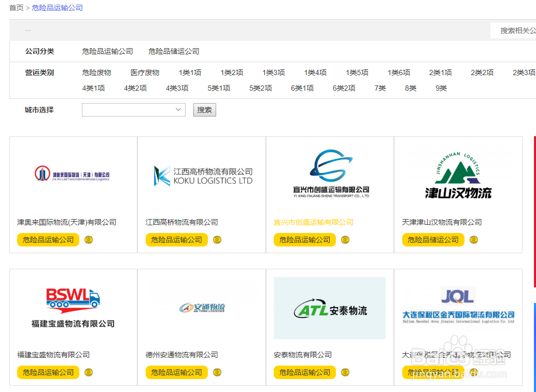This screenshot has height=392, width=536.
Task: Click 危险品运输公司 tag under 宜兴市创盛运输
Action: [305, 240]
